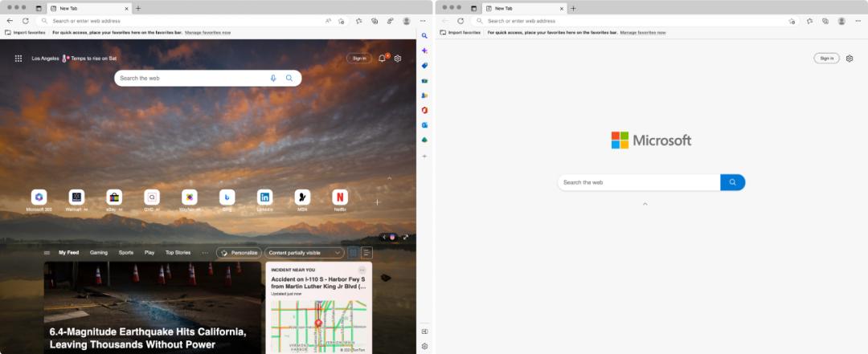Click the back arrow in the left window
Viewport: 868px width, 354px height.
click(10, 21)
